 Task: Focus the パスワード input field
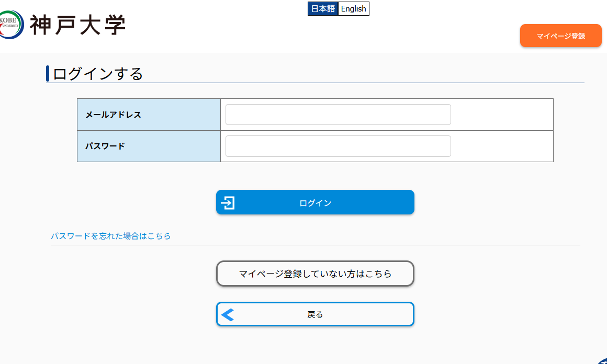338,146
